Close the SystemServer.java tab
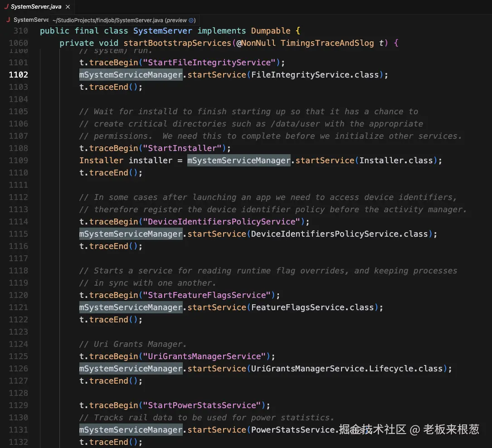 (68, 7)
